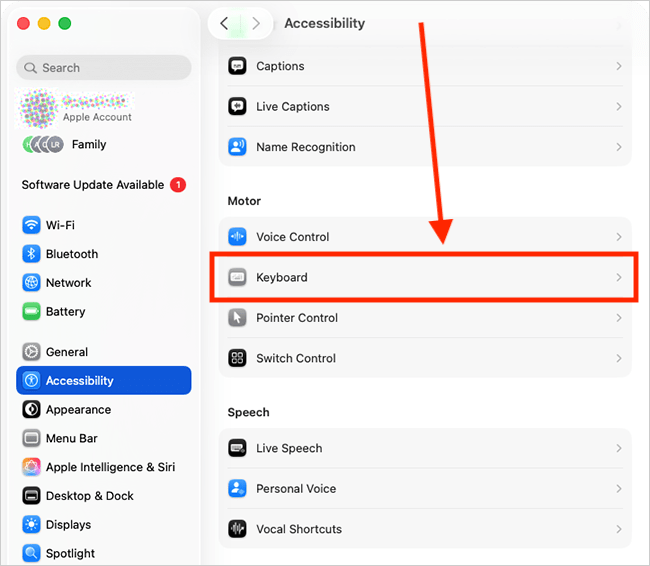Click the back navigation arrow
Viewport: 650px width, 566px height.
(x=224, y=23)
